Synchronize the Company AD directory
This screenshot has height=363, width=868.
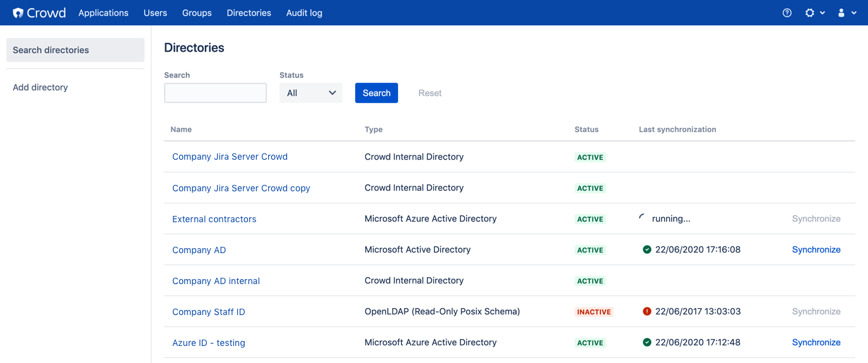(x=816, y=249)
